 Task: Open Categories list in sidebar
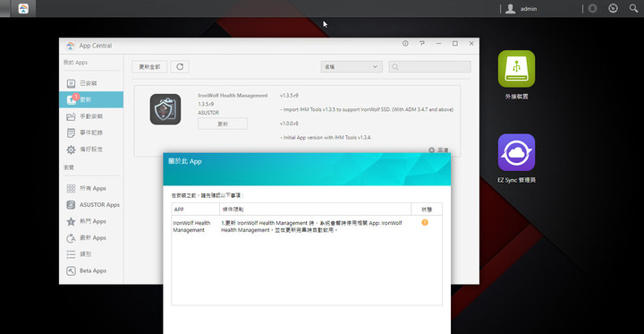click(x=91, y=254)
